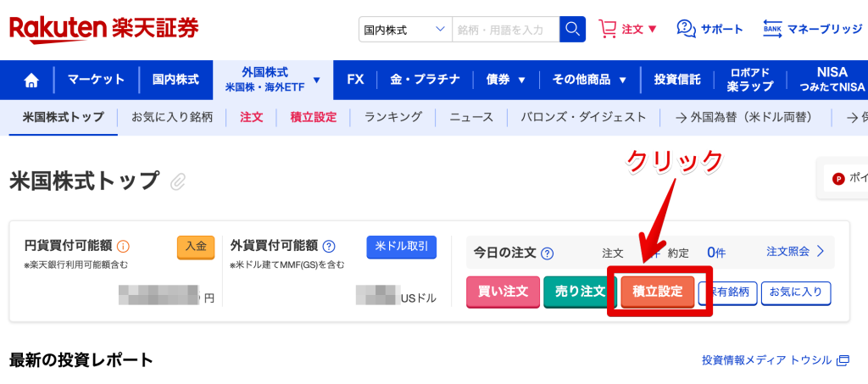Click the 銘柄・用語を入力 search field

505,30
